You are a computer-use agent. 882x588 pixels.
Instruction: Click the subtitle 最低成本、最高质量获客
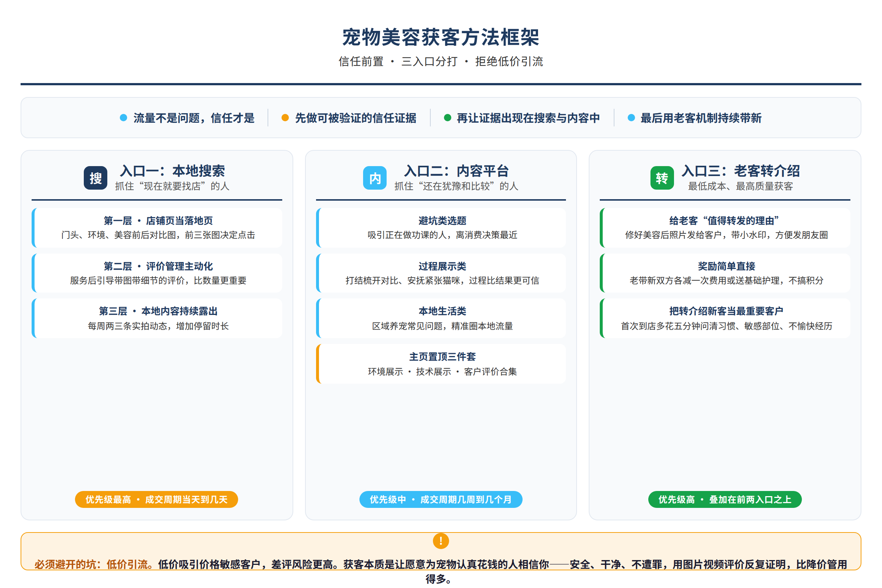pyautogui.click(x=740, y=186)
